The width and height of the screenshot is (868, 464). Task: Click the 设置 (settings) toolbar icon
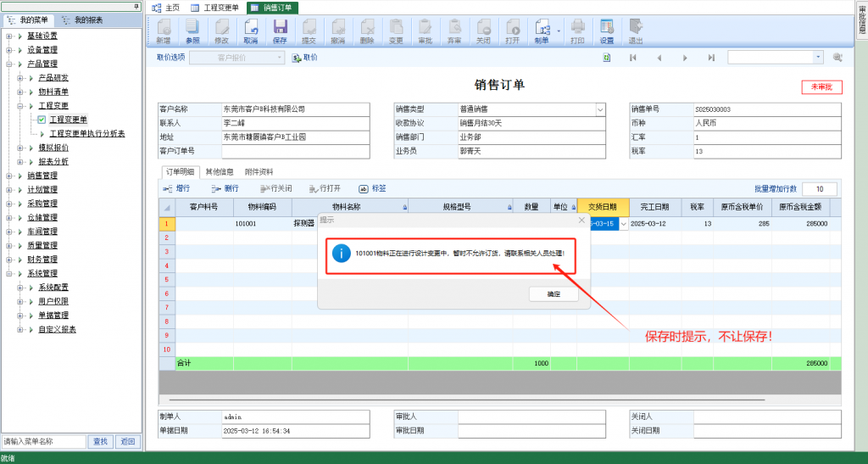click(607, 31)
